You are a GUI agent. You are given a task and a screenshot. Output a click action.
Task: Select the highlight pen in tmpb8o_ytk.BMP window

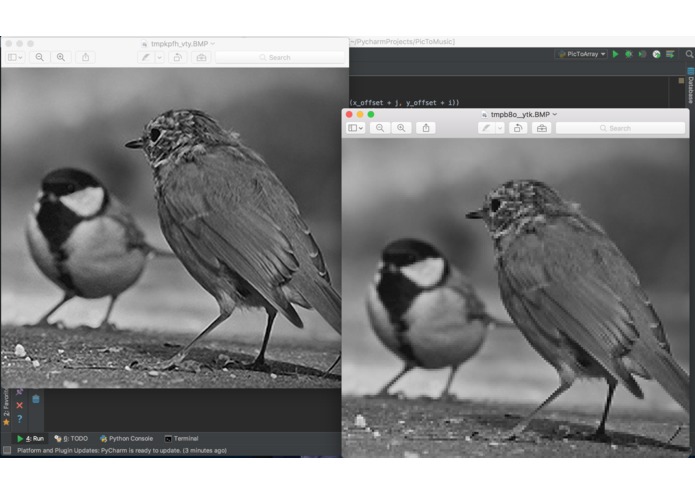486,128
